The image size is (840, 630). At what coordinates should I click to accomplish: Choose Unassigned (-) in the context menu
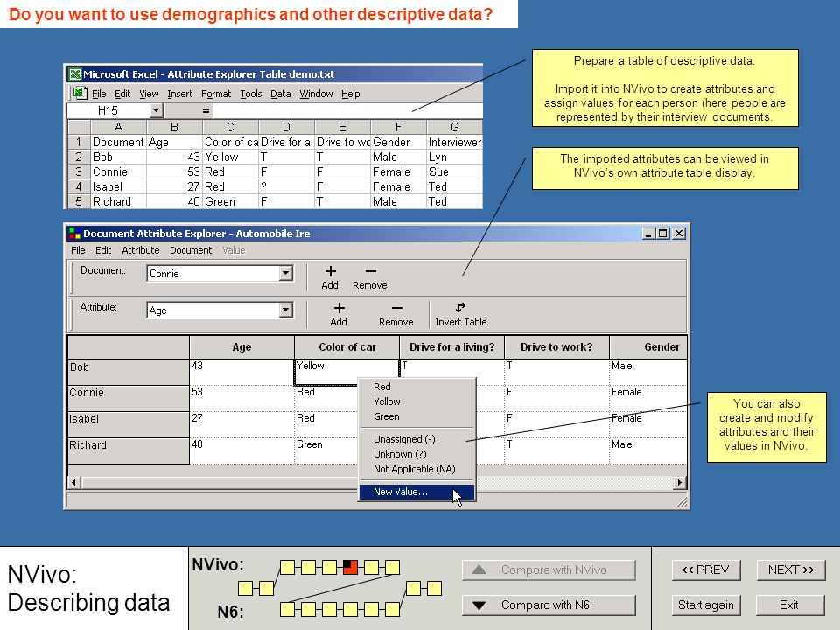click(x=416, y=439)
